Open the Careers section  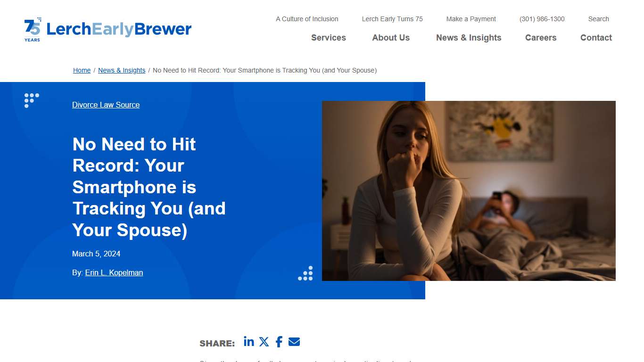tap(541, 38)
